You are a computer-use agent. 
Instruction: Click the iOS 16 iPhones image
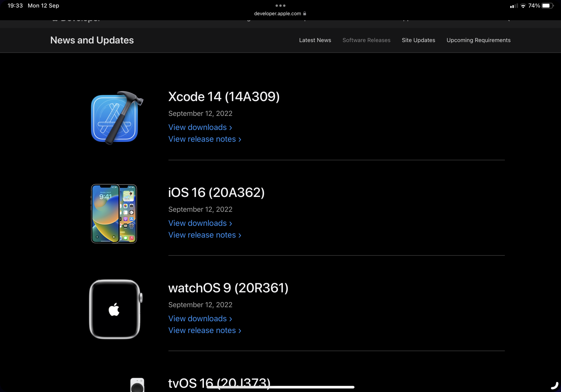tap(114, 214)
